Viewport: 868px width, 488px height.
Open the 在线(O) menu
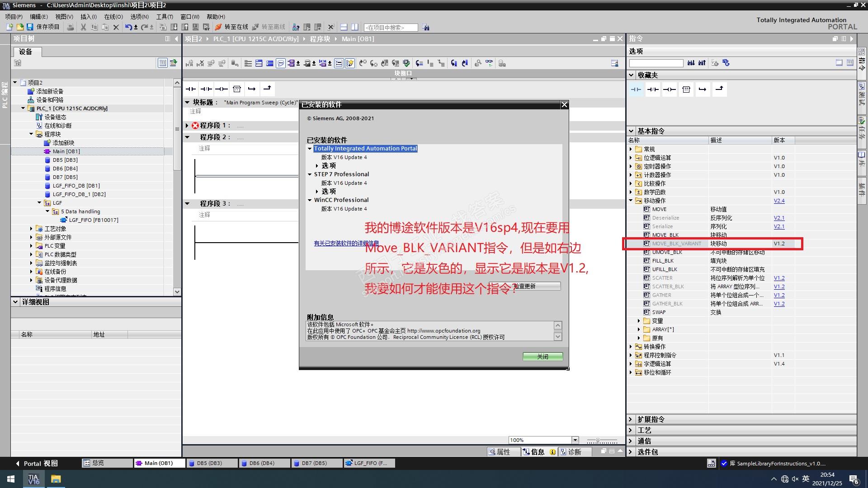pyautogui.click(x=113, y=17)
